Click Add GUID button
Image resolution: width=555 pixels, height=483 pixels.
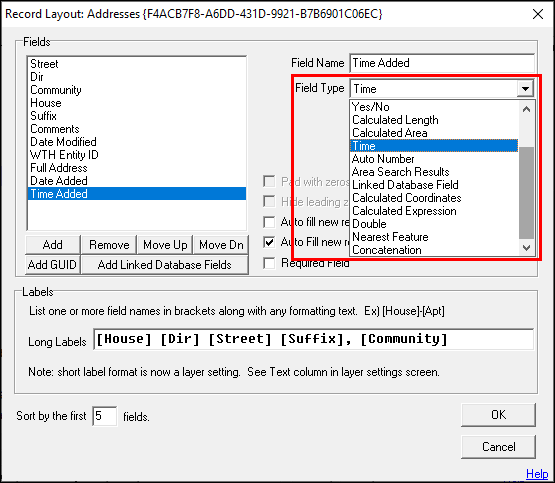point(53,265)
